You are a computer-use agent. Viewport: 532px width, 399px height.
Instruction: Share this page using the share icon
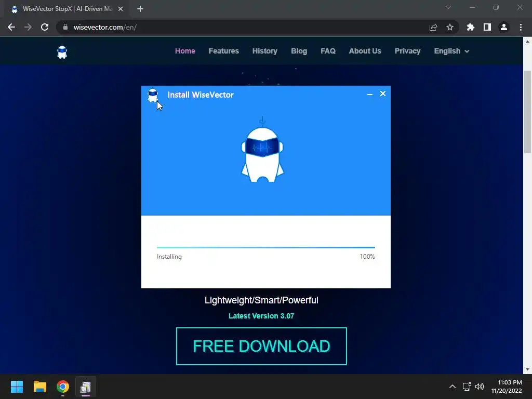pyautogui.click(x=433, y=27)
